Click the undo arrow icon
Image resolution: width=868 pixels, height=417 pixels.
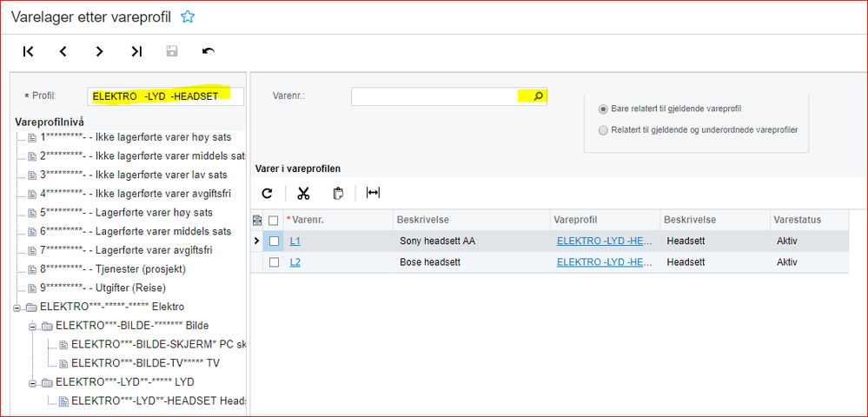tap(209, 51)
